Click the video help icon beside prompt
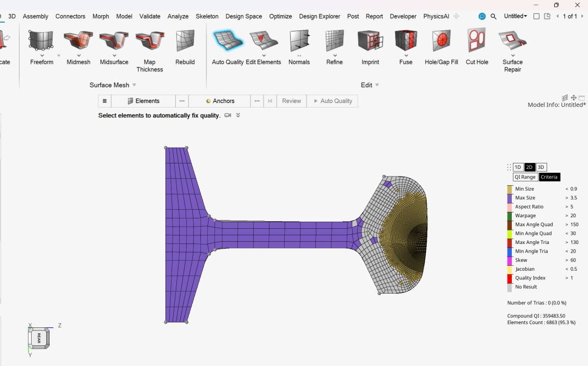This screenshot has height=366, width=588. pos(228,115)
